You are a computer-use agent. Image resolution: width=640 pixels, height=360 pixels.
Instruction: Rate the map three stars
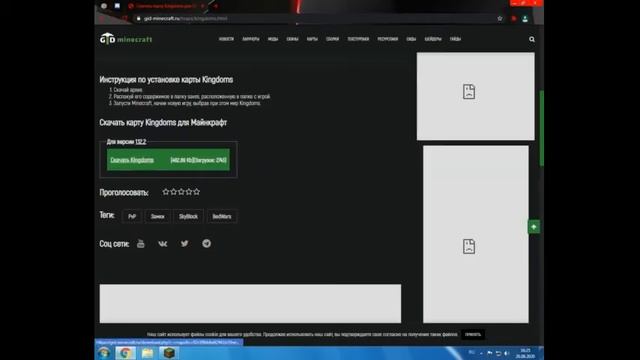(x=181, y=191)
